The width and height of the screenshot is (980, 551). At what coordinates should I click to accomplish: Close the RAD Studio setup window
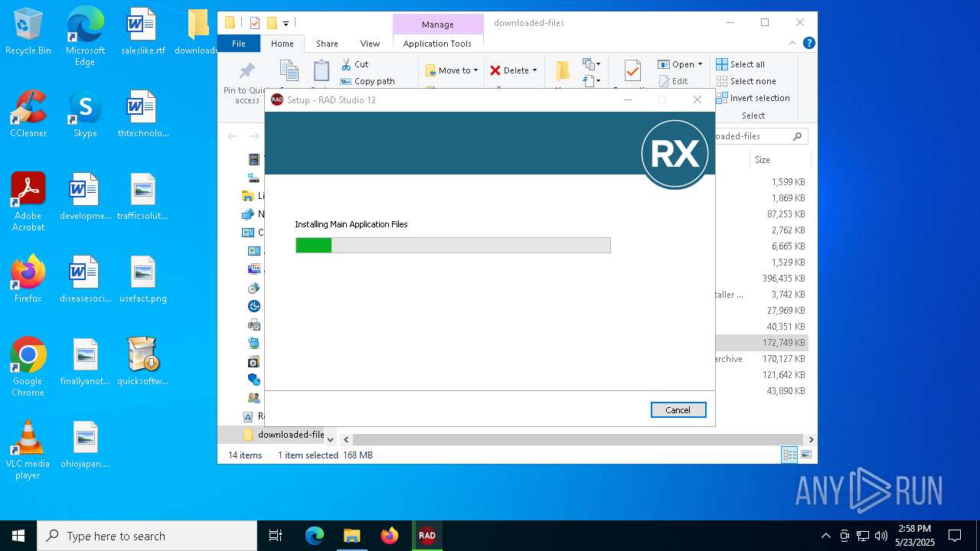pyautogui.click(x=697, y=99)
